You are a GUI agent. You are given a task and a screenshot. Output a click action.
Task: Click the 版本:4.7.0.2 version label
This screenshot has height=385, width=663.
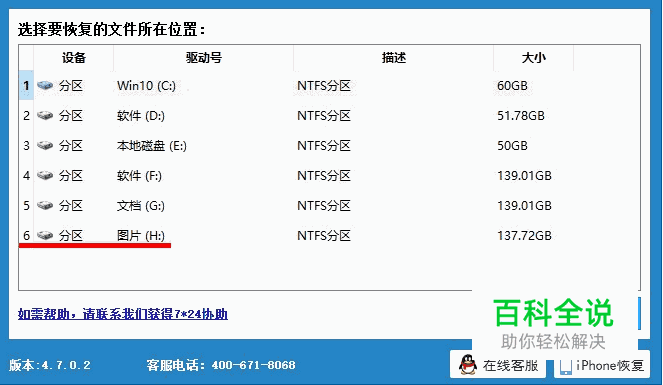point(50,365)
